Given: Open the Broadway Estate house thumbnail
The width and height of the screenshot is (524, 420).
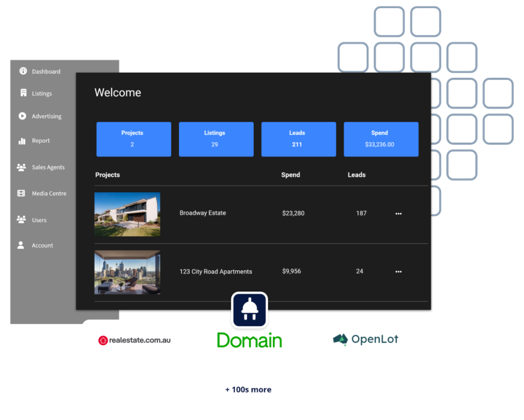Looking at the screenshot, I should (x=127, y=214).
